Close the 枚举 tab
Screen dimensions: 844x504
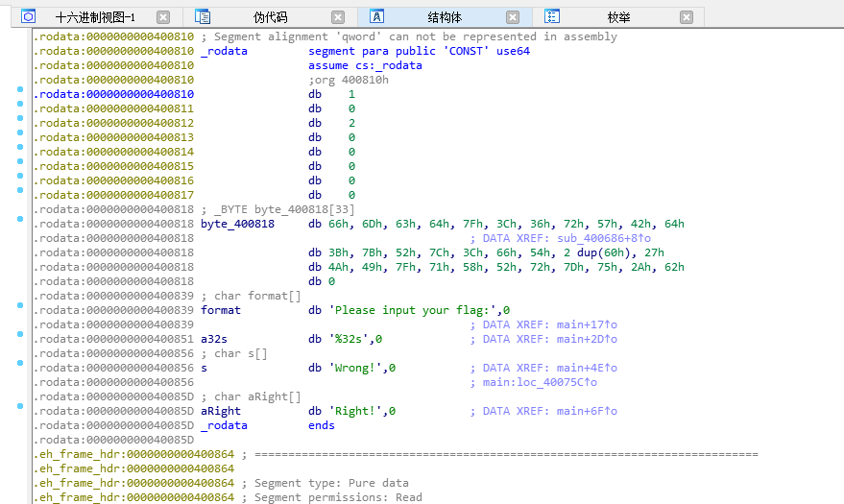687,17
